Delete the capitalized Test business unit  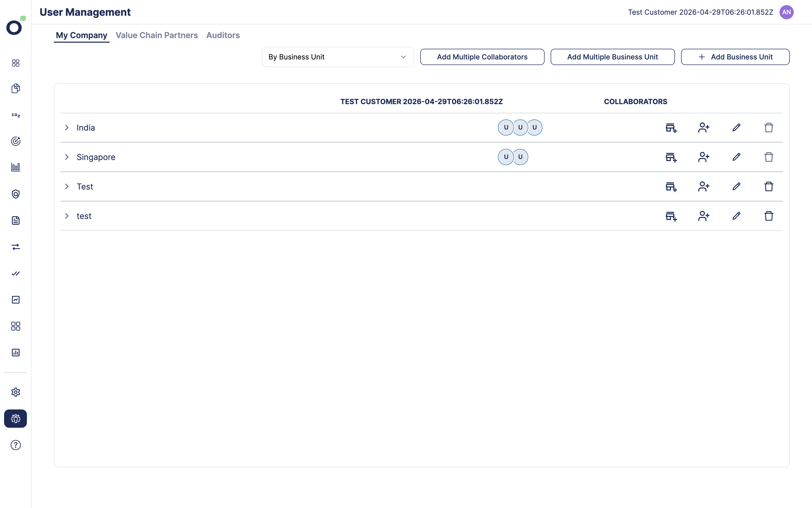pyautogui.click(x=769, y=186)
